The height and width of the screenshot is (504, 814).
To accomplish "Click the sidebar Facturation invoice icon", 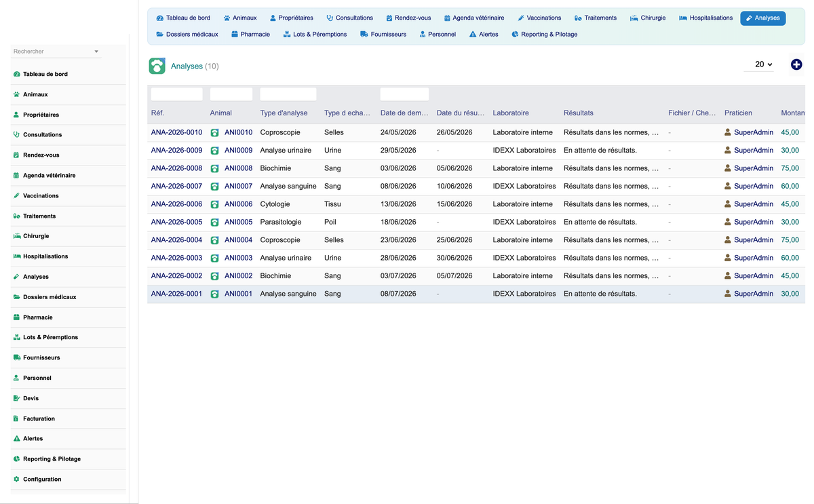I will pyautogui.click(x=16, y=419).
